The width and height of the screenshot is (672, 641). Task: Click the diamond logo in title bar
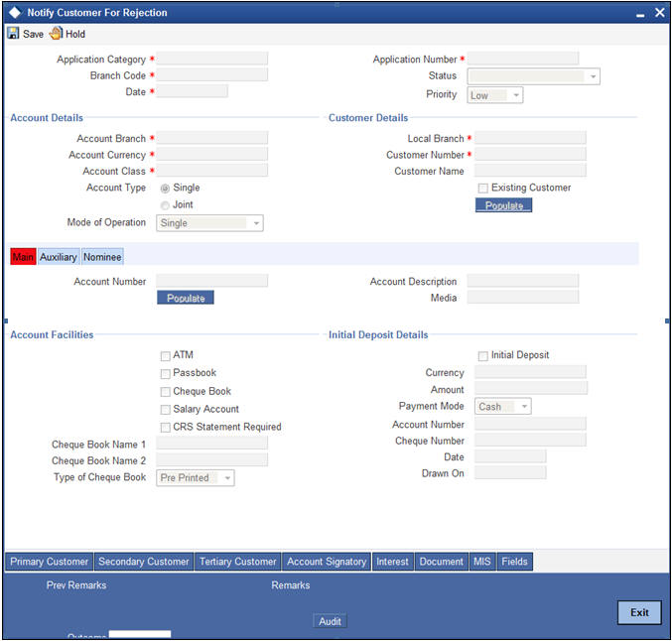(15, 13)
